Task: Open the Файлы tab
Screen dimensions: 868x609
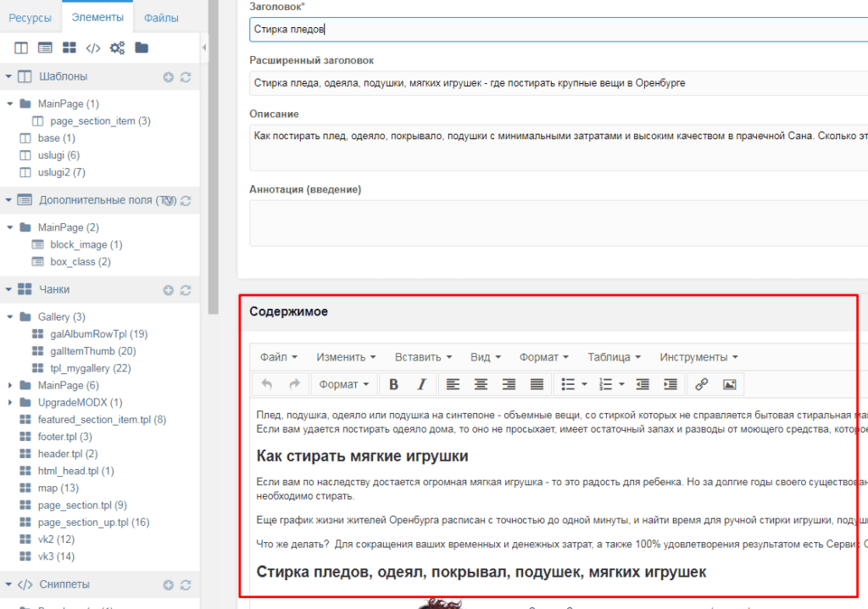Action: click(x=161, y=17)
